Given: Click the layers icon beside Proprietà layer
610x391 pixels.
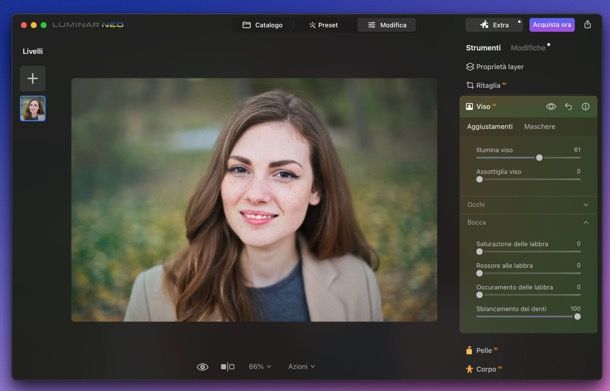Looking at the screenshot, I should (x=470, y=67).
